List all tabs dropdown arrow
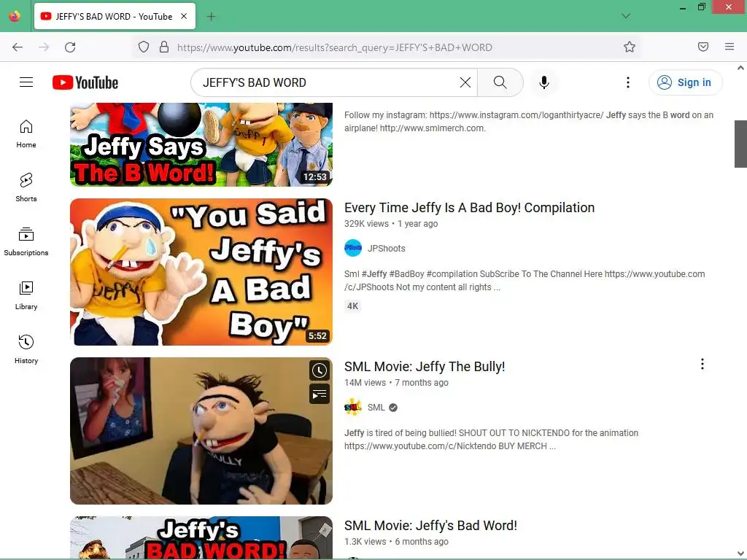 (x=626, y=16)
